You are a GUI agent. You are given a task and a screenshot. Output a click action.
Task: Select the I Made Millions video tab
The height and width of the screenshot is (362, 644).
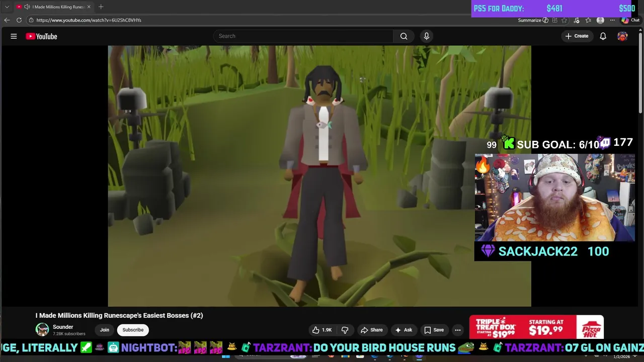[54, 7]
